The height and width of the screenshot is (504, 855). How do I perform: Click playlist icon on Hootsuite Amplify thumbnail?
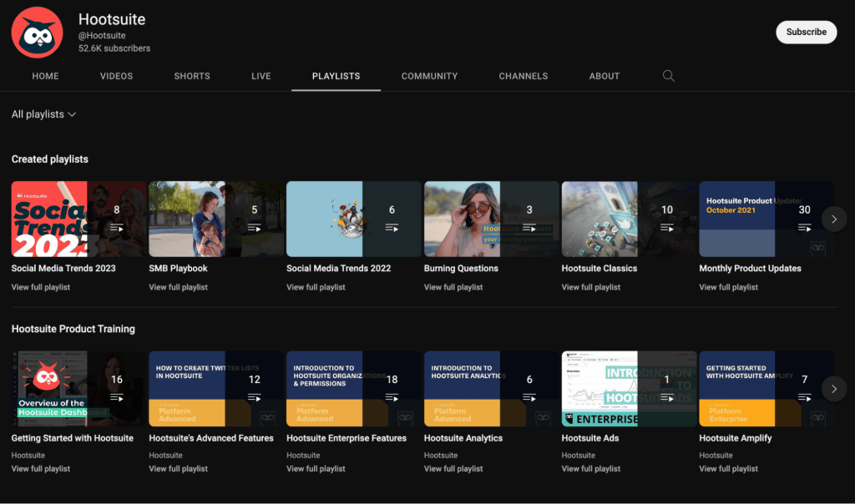pyautogui.click(x=804, y=398)
